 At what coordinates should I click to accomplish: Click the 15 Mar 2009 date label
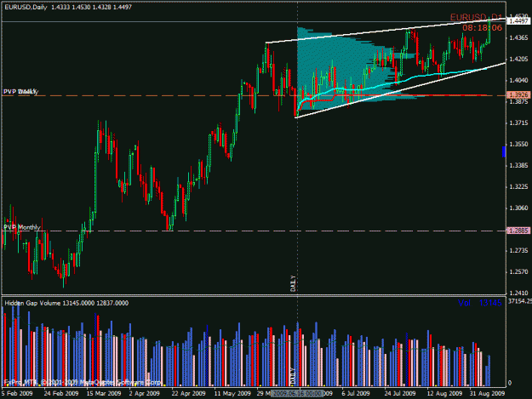[104, 393]
